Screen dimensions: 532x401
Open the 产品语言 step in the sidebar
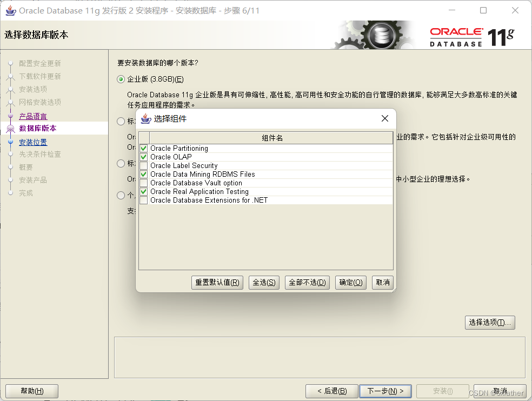click(x=32, y=115)
